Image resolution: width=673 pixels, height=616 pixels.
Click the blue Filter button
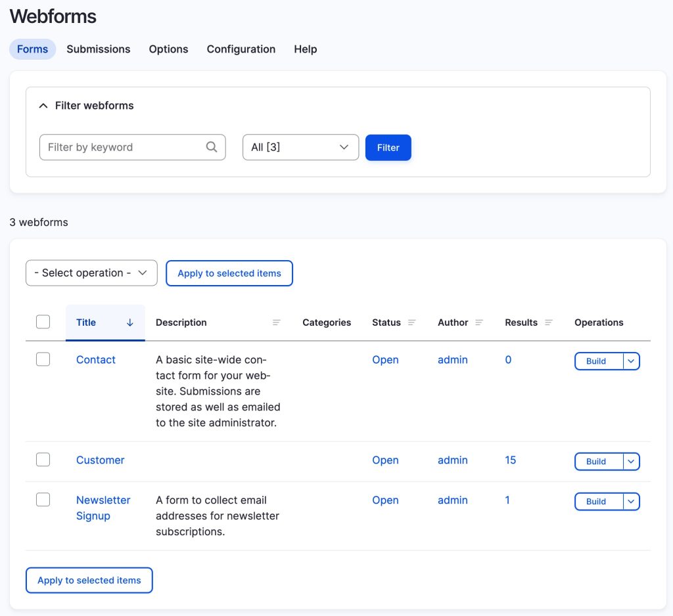388,148
